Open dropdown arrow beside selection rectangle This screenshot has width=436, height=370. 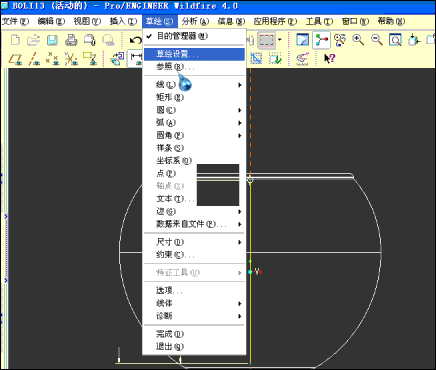[280, 40]
